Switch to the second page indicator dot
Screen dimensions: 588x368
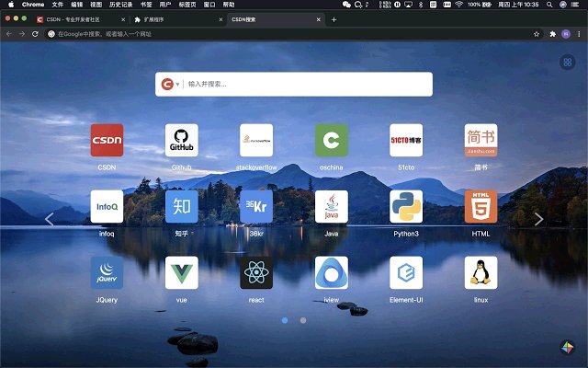(303, 320)
